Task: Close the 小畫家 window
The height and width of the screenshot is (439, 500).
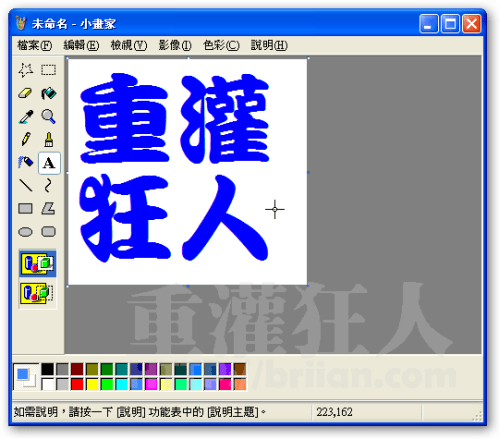Action: (471, 24)
